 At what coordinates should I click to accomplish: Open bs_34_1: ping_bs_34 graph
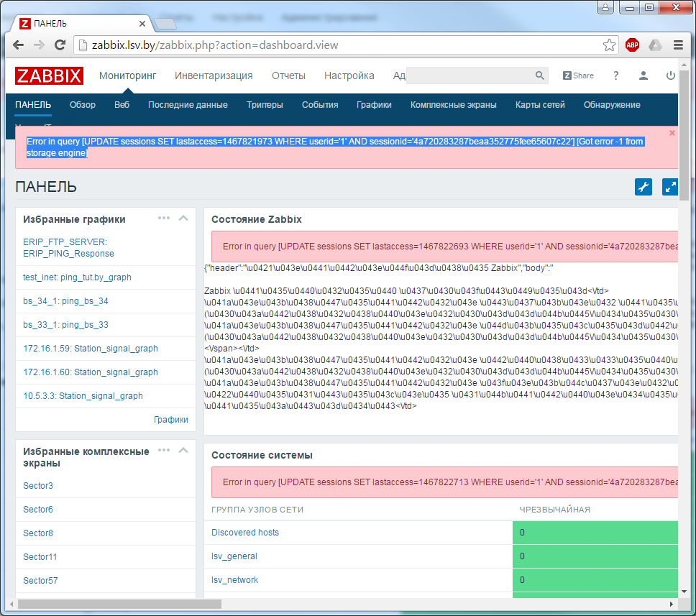point(65,301)
